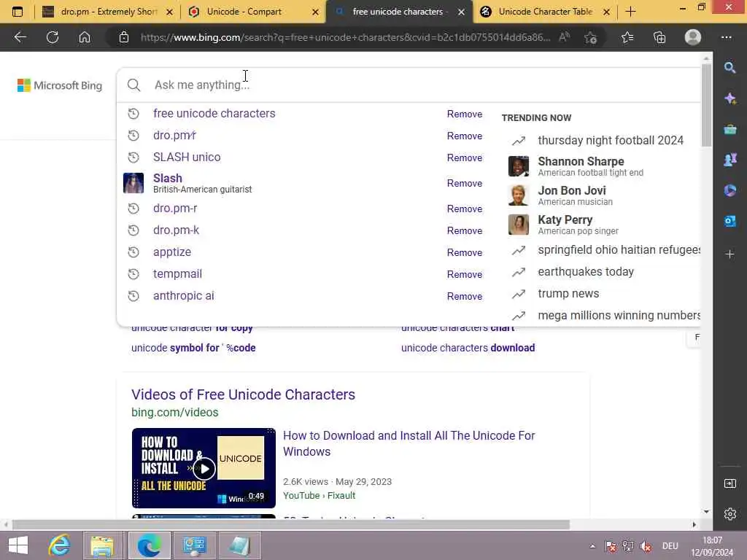Remove SLASH unico from history
The image size is (747, 560).
click(464, 157)
